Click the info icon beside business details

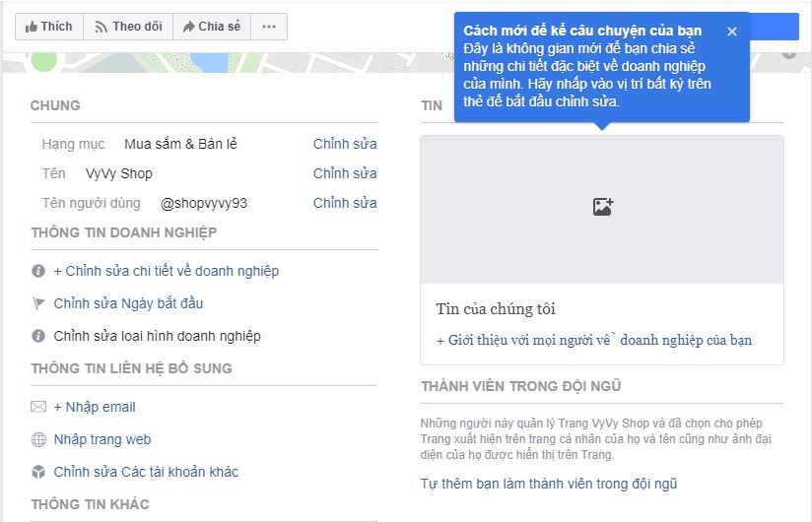38,271
